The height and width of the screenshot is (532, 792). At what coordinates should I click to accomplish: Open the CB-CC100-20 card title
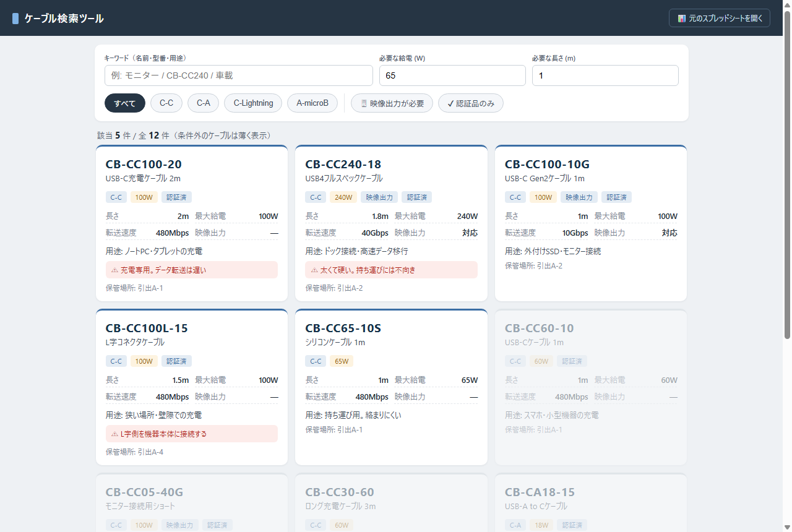144,164
